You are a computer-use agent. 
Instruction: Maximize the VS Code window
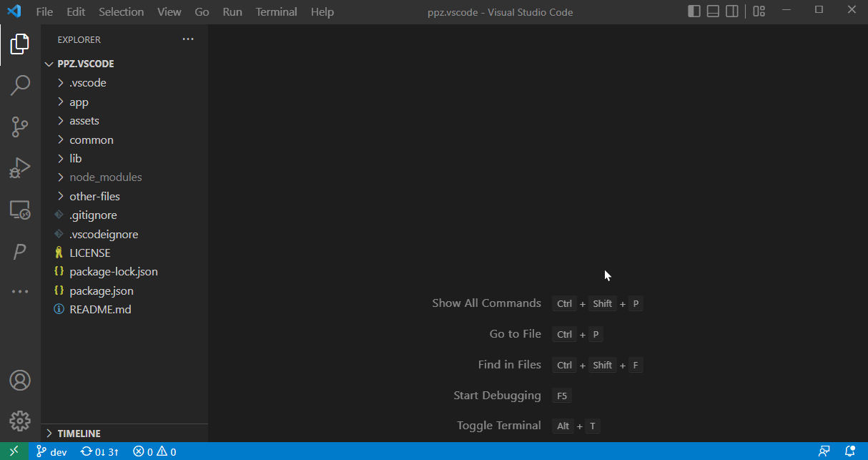(819, 10)
